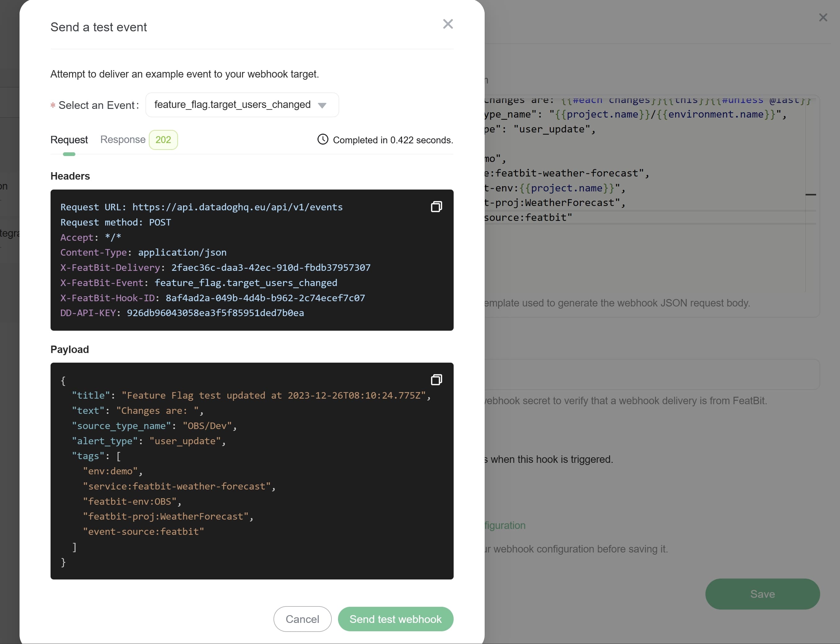
Task: Close the Send a test event dialog
Action: (447, 24)
